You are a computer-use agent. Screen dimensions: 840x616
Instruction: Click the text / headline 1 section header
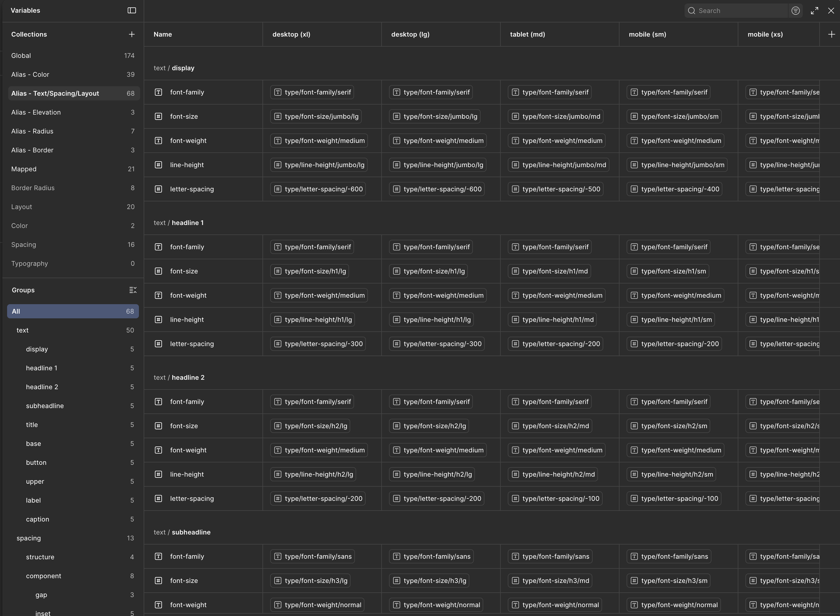click(x=179, y=223)
